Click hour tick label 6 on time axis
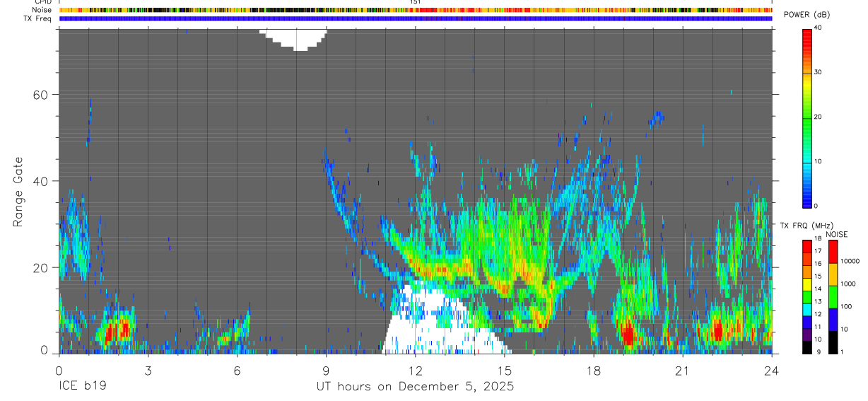 [x=237, y=371]
